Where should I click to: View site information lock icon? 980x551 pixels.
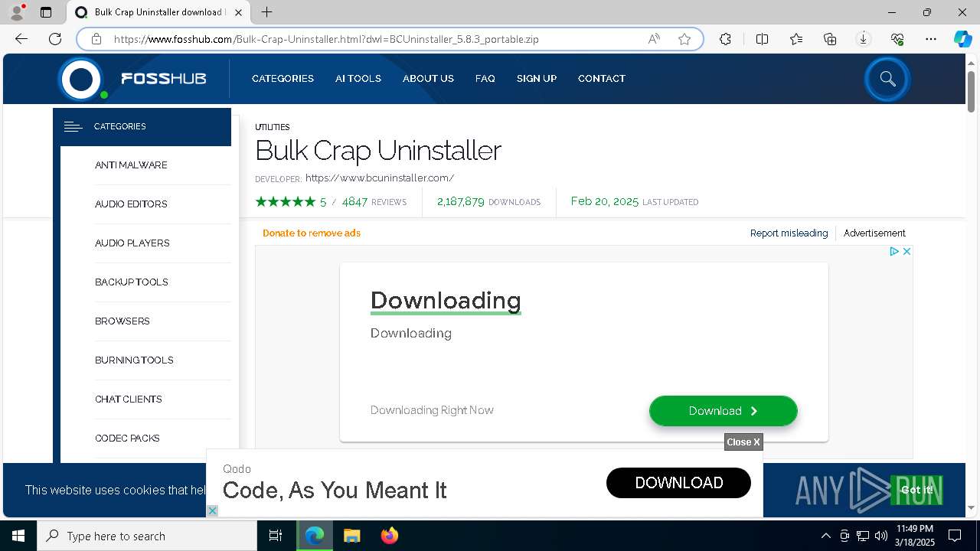pyautogui.click(x=96, y=39)
